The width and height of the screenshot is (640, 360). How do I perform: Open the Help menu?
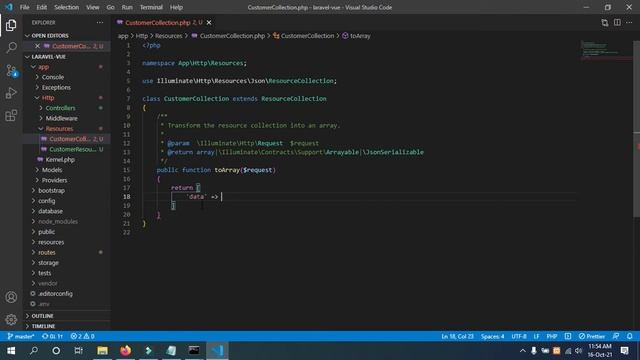176,7
